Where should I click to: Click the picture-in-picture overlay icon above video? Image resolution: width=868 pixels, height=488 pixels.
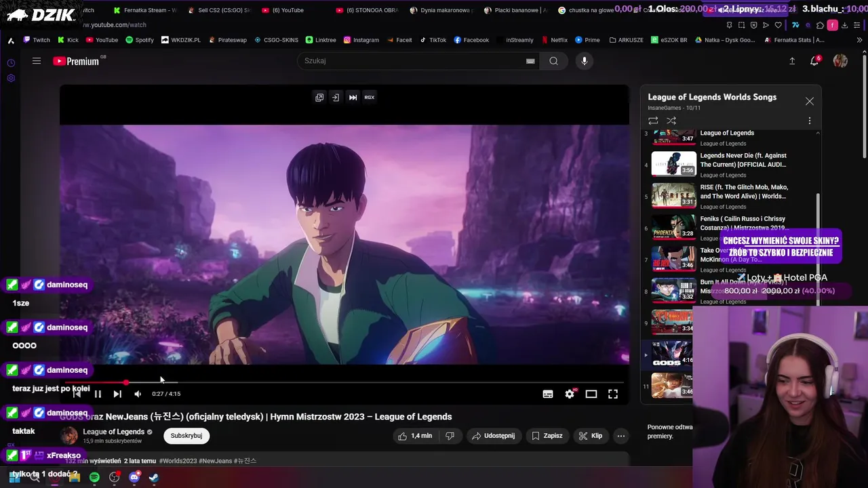[319, 97]
